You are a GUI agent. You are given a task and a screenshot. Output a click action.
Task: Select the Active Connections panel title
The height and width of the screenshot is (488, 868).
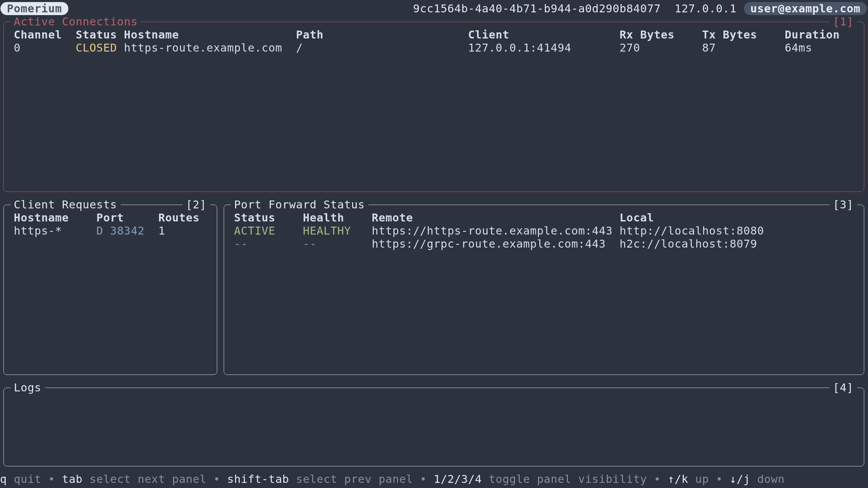(x=75, y=22)
